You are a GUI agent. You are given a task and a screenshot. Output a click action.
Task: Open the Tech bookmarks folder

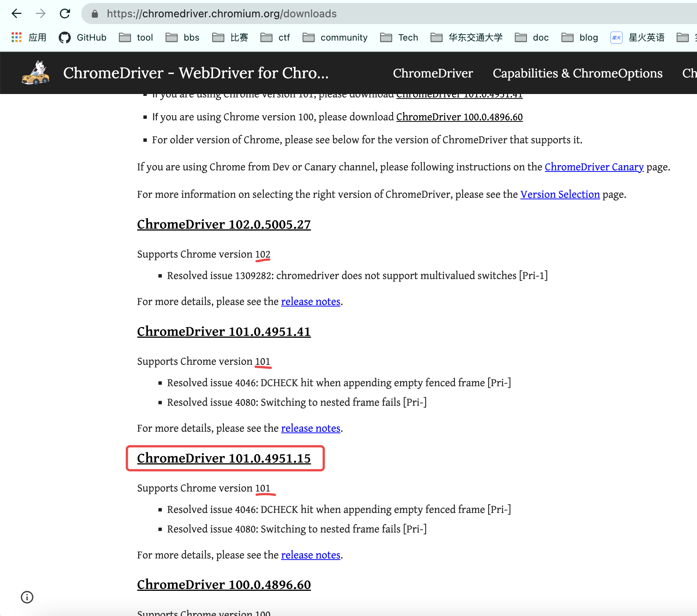coord(399,37)
